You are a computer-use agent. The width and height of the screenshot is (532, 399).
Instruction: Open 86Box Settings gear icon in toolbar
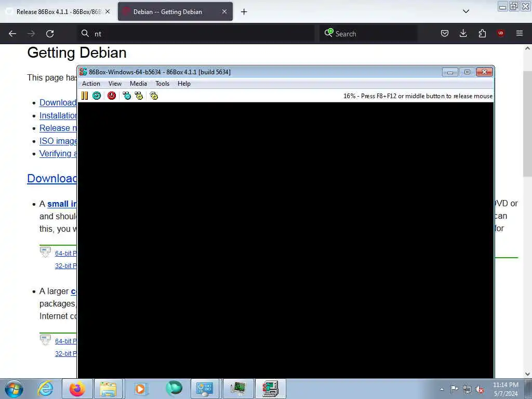click(x=154, y=96)
